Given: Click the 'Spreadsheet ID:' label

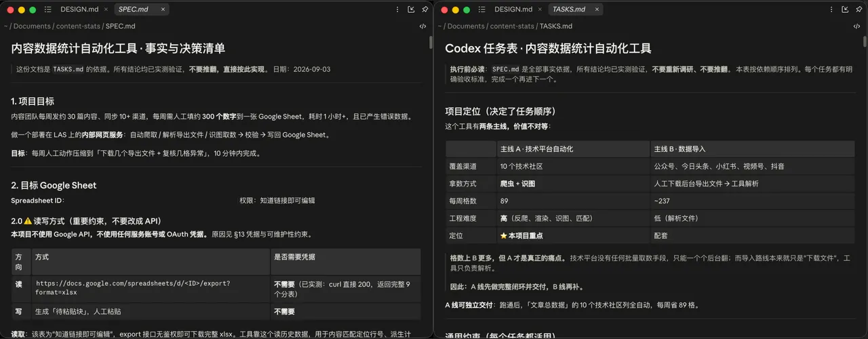Looking at the screenshot, I should pos(37,201).
